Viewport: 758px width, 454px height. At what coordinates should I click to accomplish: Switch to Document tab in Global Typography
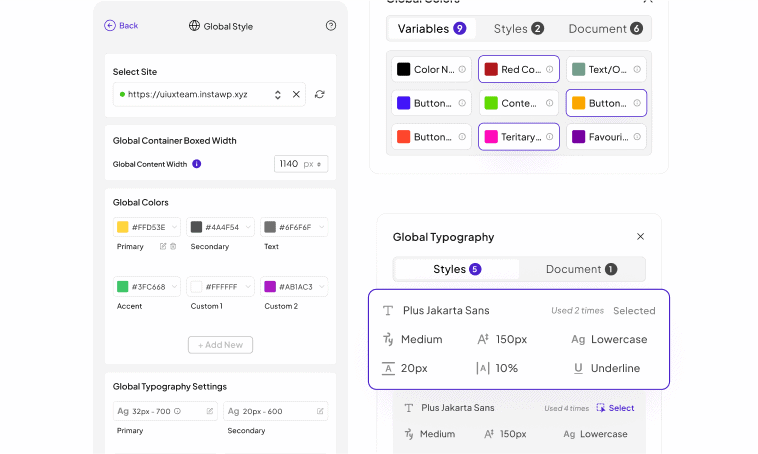[x=581, y=269]
